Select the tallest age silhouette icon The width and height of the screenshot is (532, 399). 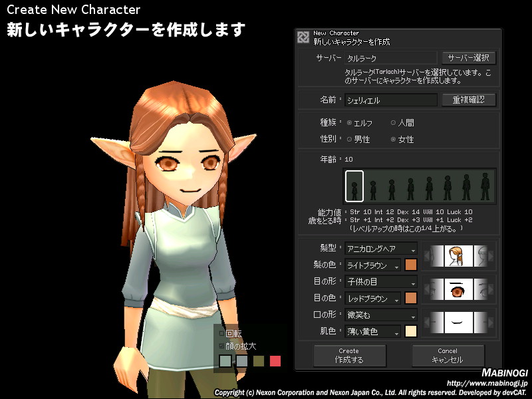coord(485,186)
